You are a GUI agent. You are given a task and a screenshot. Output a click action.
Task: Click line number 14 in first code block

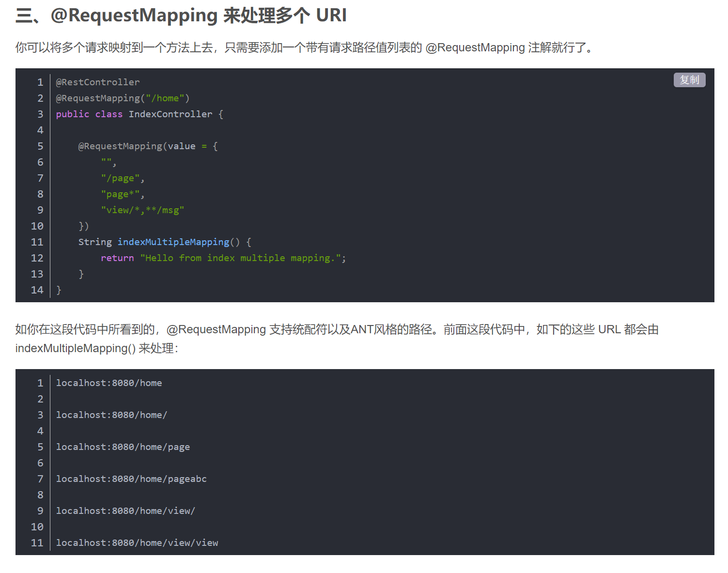pos(37,290)
